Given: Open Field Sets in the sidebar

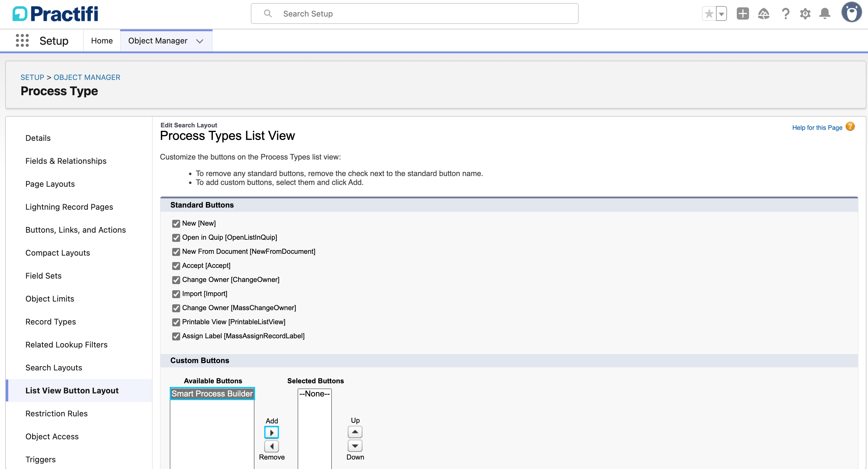Looking at the screenshot, I should coord(43,276).
